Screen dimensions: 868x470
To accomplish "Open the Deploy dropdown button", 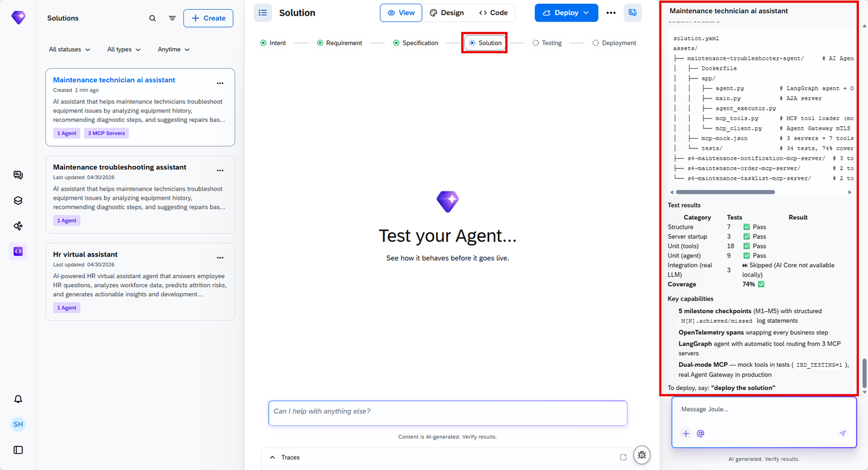I will (x=566, y=13).
